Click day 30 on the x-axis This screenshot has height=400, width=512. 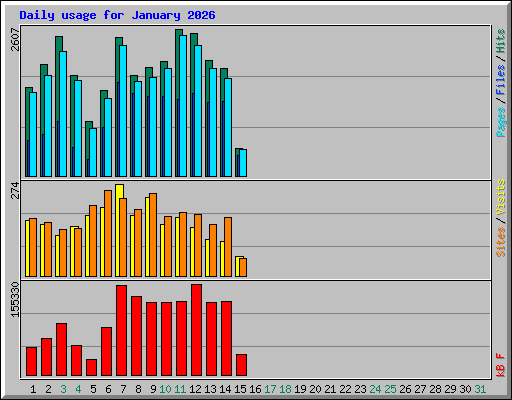coord(465,389)
